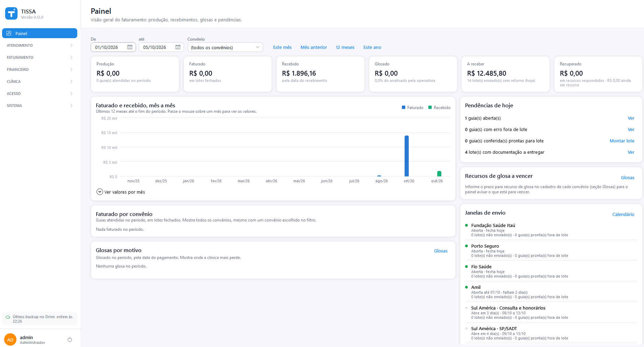This screenshot has height=347, width=644.
Task: Open the Calendário link in Janelas de envio
Action: click(623, 214)
